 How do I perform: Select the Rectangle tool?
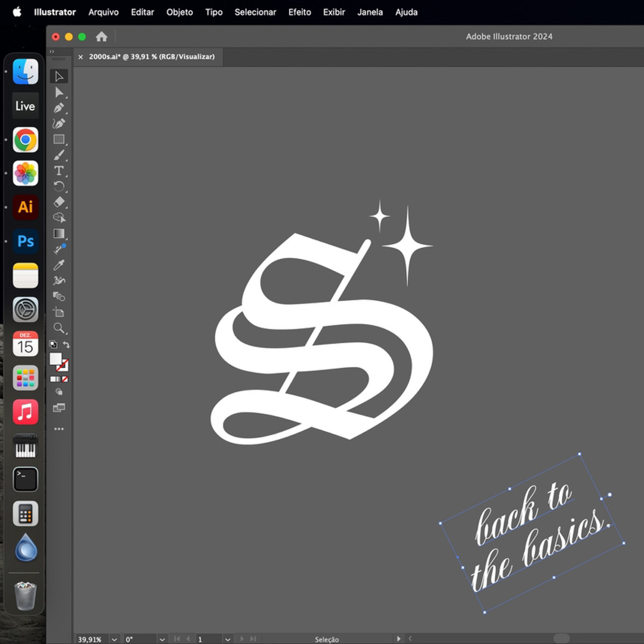click(58, 140)
